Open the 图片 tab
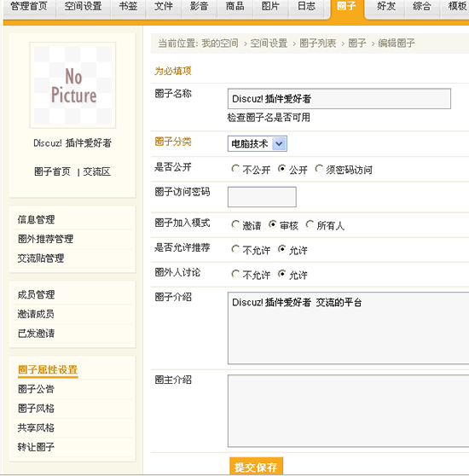The width and height of the screenshot is (469, 476). tap(270, 7)
